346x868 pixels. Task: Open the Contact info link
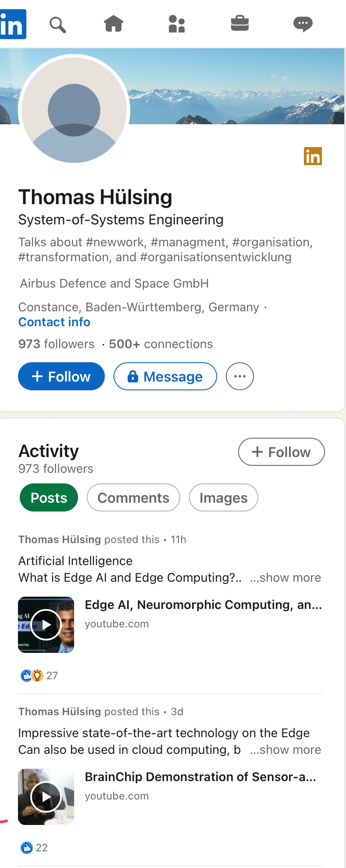pos(54,322)
